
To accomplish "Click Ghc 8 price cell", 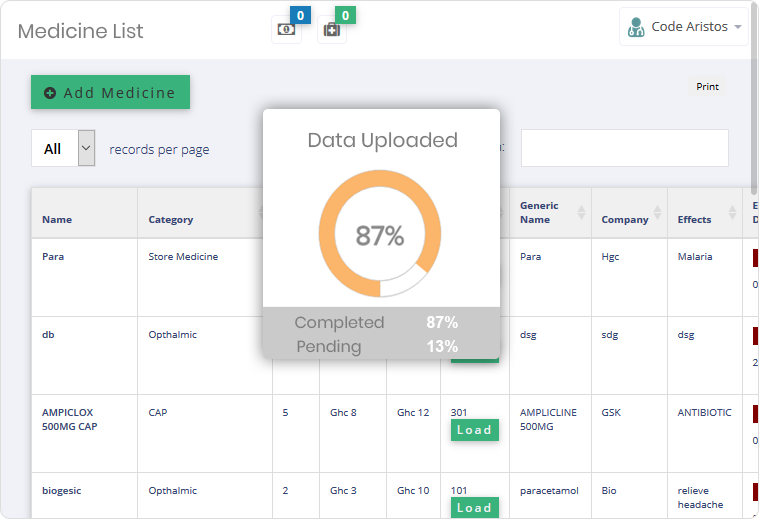I will pos(353,434).
